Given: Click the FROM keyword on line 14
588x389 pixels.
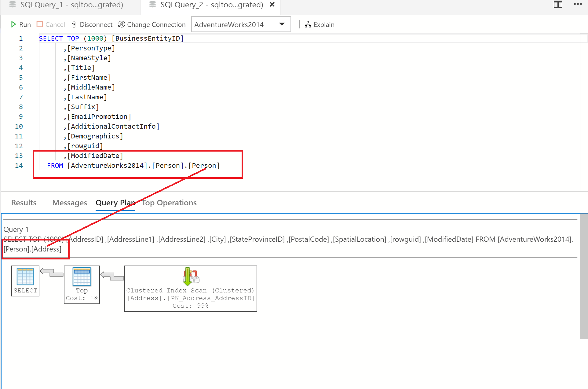Looking at the screenshot, I should click(x=55, y=165).
